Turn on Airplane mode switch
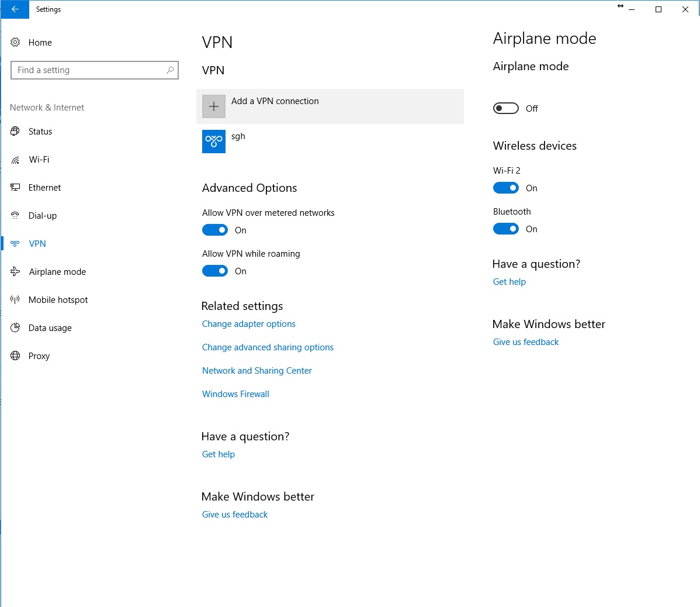The width and height of the screenshot is (700, 607). pyautogui.click(x=506, y=109)
